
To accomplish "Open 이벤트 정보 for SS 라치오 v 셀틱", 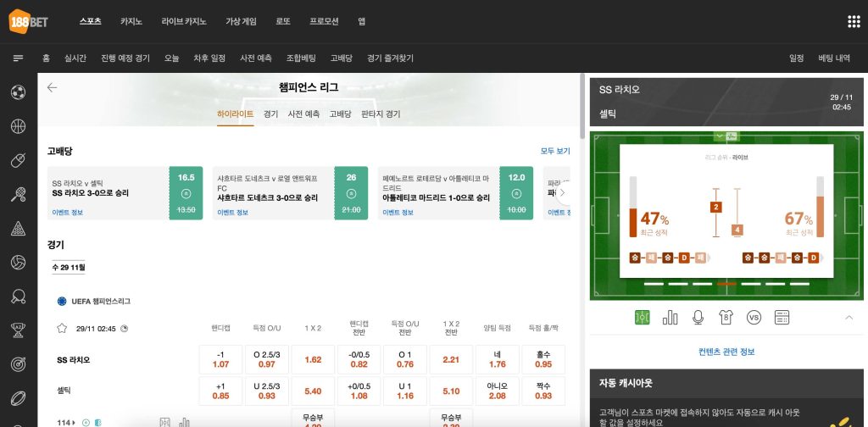I will (x=68, y=213).
